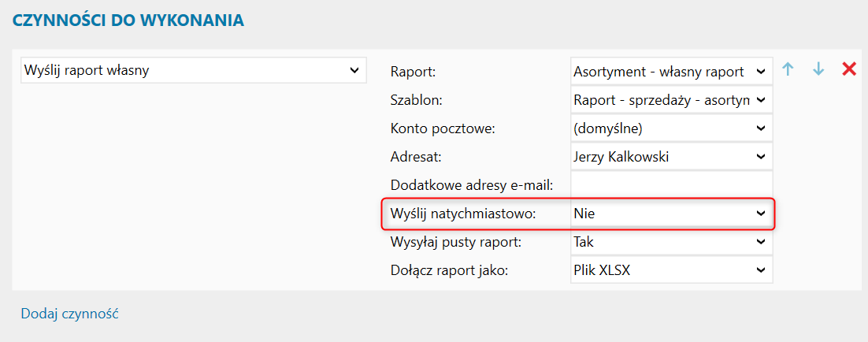The image size is (868, 342).
Task: Click the 'Wyślij natychmiastowo:' label
Action: point(463,214)
